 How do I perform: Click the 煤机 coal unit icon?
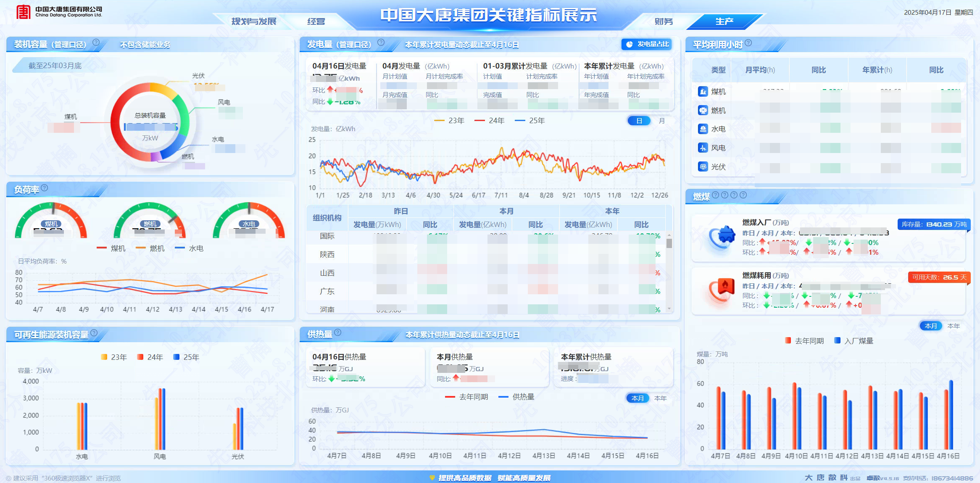point(703,92)
